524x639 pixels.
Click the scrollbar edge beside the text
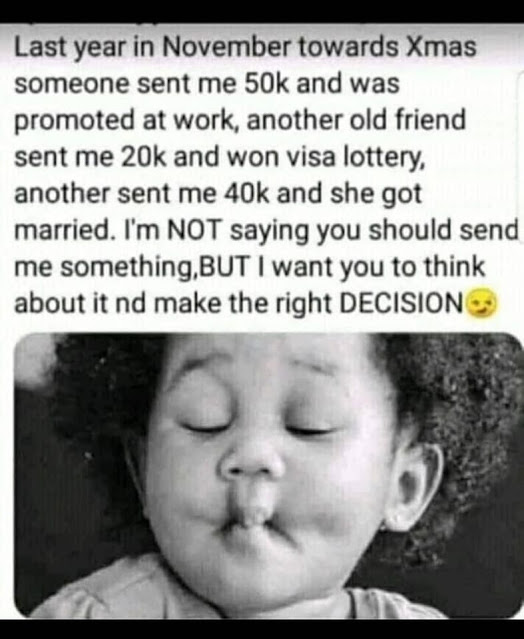click(x=521, y=157)
